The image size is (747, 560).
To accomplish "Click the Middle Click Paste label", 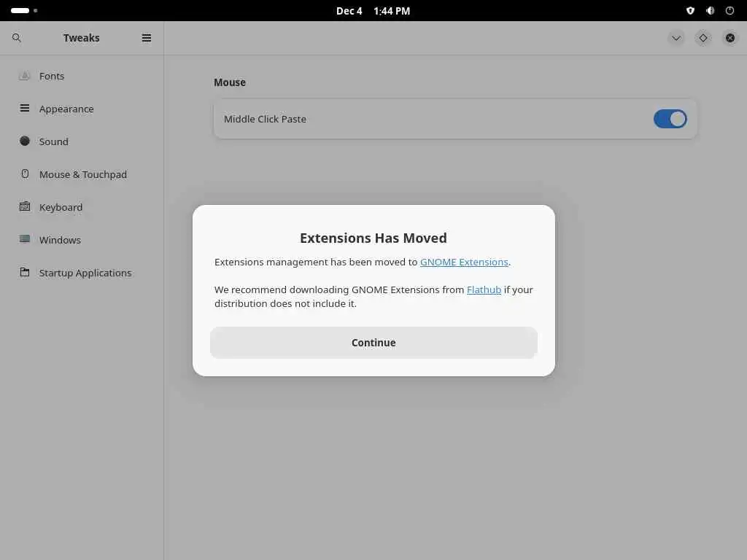I will (x=265, y=119).
